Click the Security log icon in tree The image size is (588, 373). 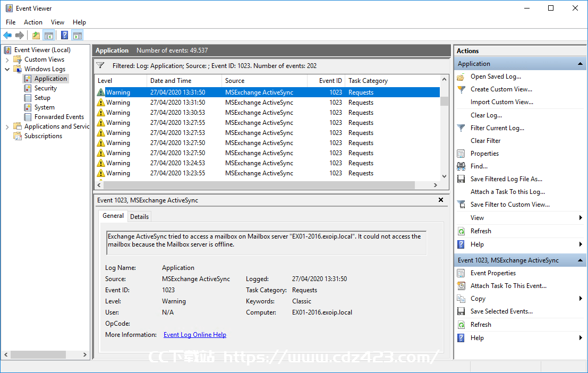point(28,88)
